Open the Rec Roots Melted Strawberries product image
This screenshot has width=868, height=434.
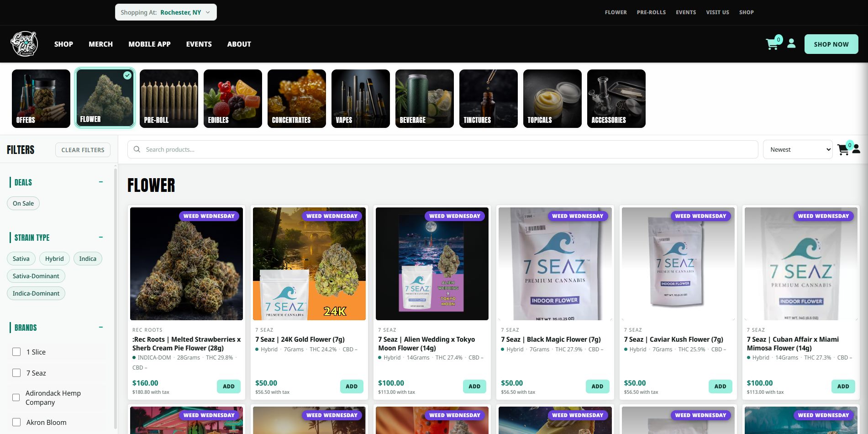click(x=186, y=264)
